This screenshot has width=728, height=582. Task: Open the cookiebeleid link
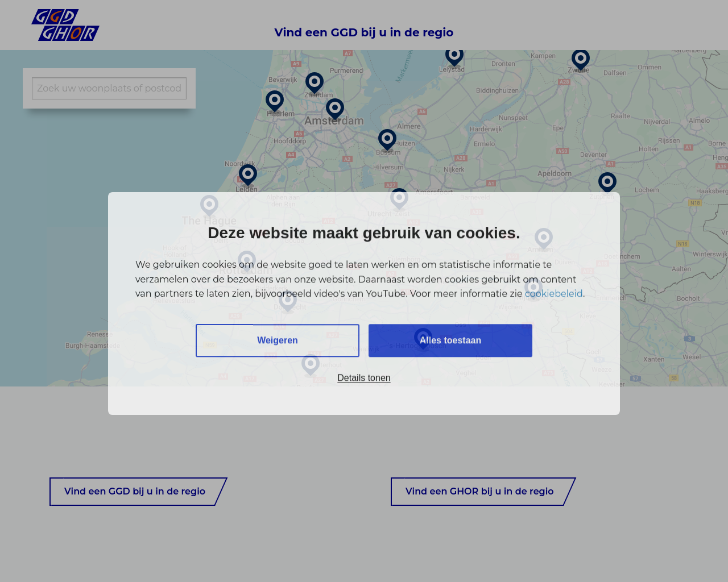pos(553,294)
